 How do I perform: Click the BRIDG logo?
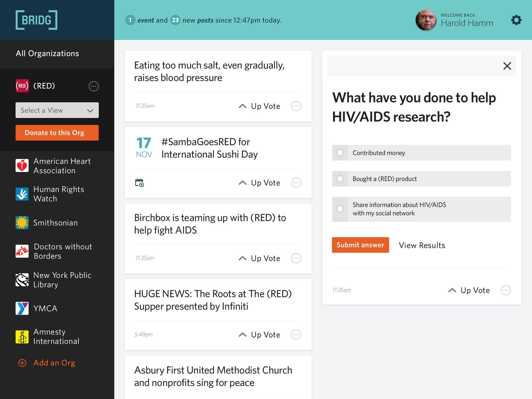point(36,20)
